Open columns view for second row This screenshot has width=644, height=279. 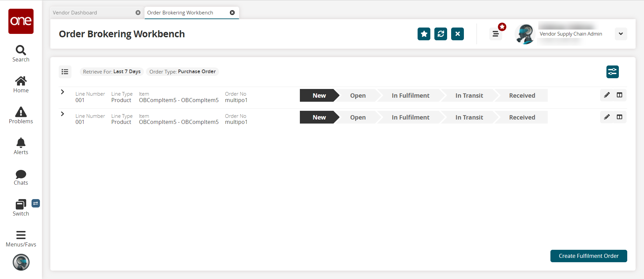click(620, 117)
